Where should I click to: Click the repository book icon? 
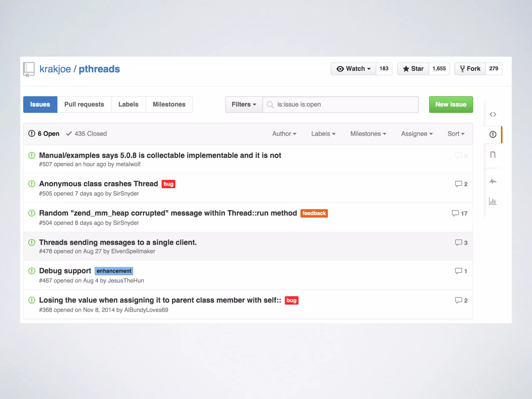[x=29, y=69]
